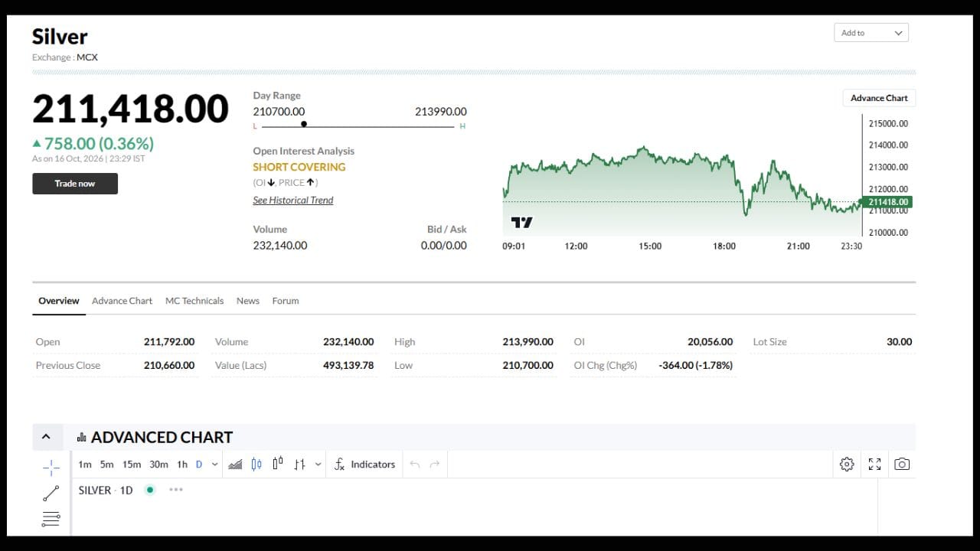Open chart settings gear icon

(x=847, y=465)
